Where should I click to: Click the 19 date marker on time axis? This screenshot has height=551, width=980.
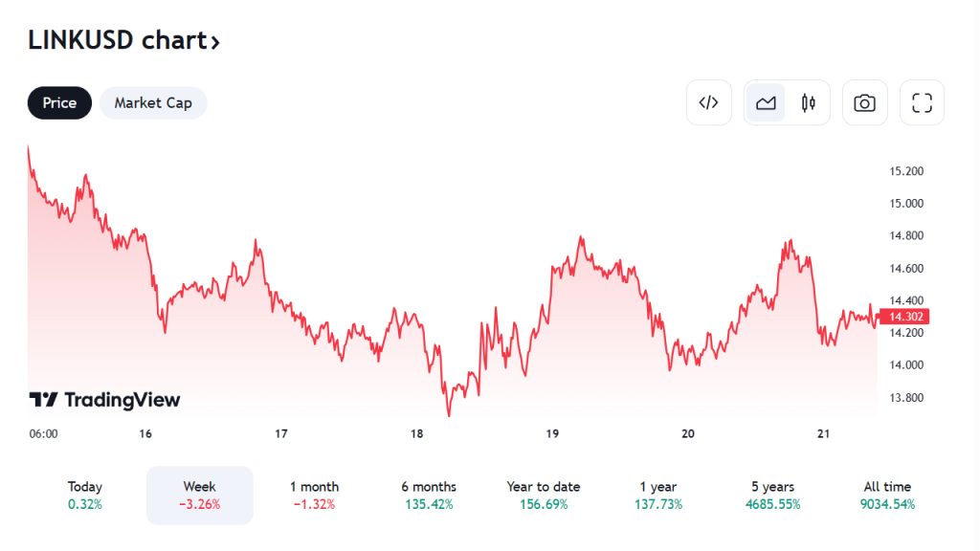tap(552, 433)
